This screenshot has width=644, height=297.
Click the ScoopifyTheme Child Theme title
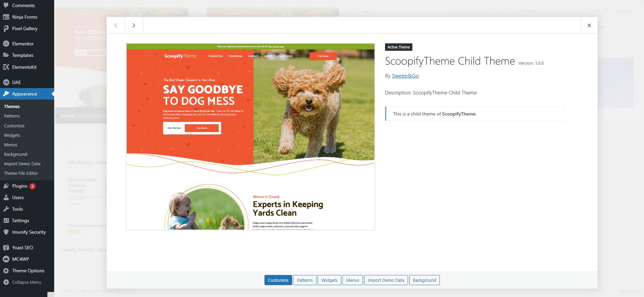(x=450, y=61)
